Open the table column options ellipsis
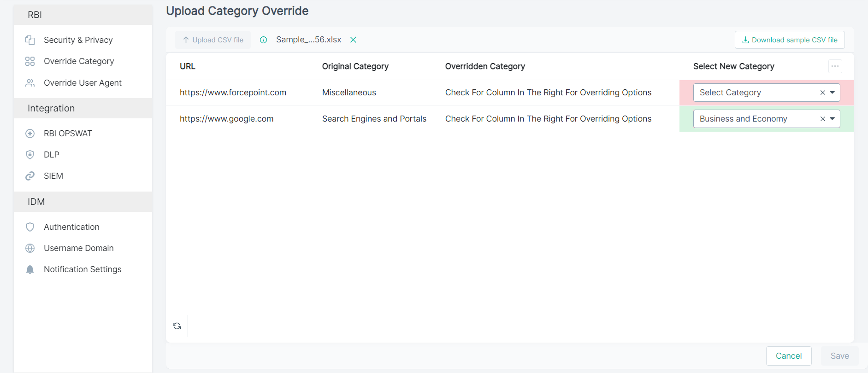 (x=835, y=66)
